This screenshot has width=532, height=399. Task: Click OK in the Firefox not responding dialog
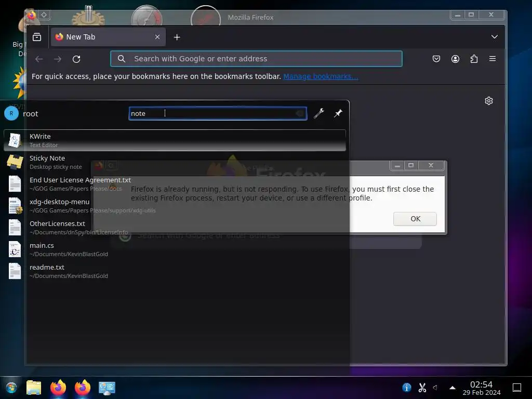(x=415, y=219)
